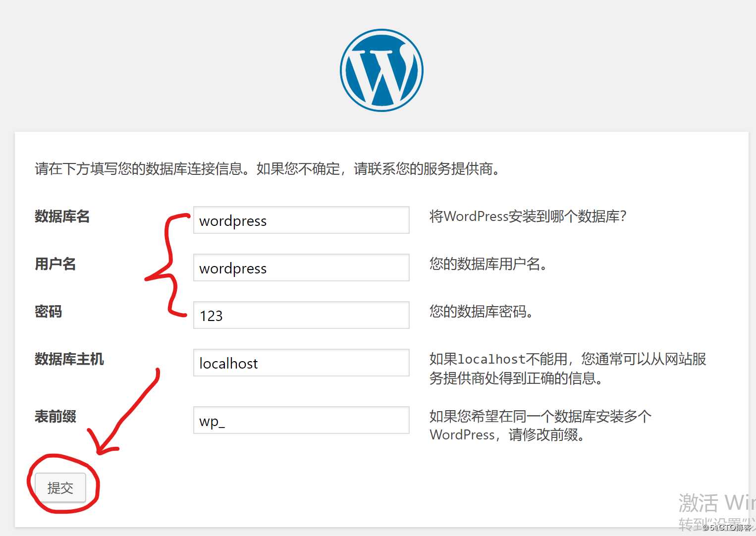Click the intro sentence '请在下方填写您的数据库连接信息'
The height and width of the screenshot is (536, 756).
(x=138, y=169)
